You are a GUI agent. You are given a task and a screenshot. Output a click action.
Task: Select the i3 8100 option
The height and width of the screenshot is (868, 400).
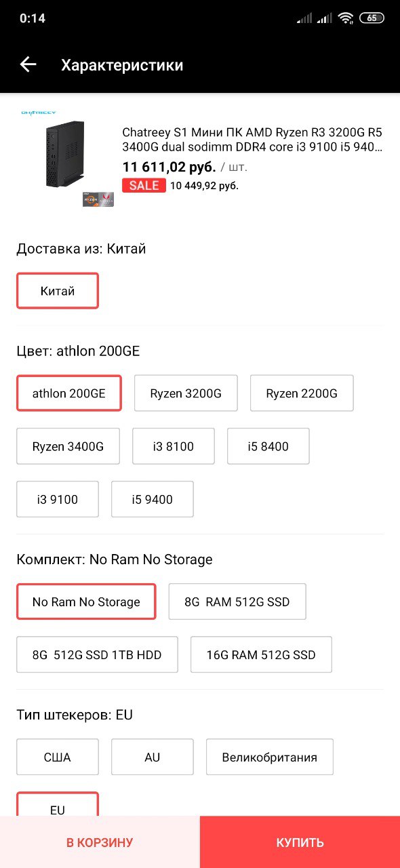tap(174, 446)
